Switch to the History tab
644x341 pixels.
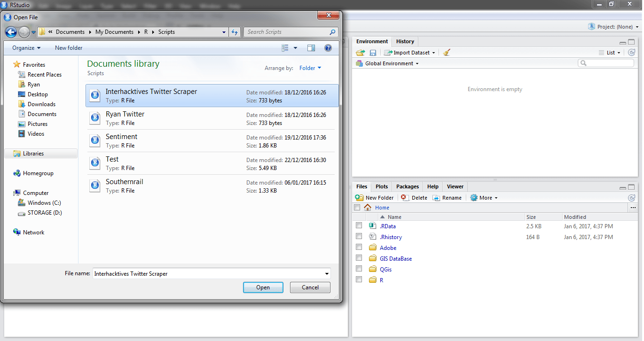click(405, 41)
